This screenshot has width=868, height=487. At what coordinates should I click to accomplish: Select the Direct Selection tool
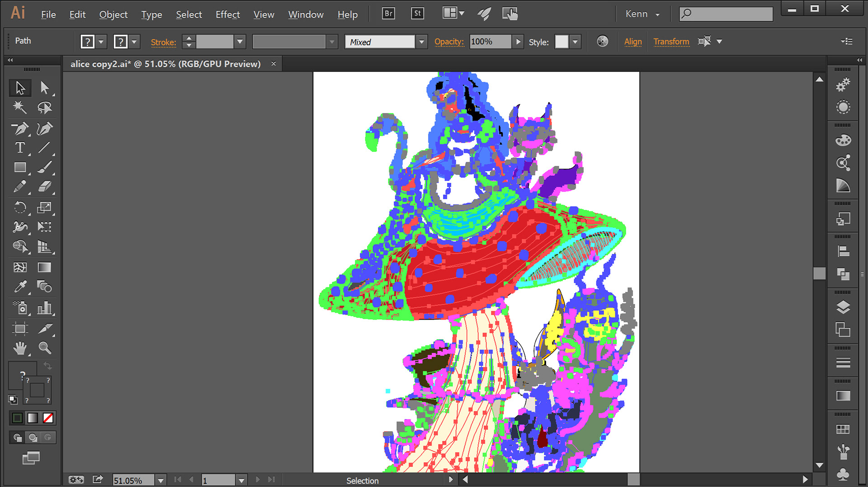click(x=44, y=87)
